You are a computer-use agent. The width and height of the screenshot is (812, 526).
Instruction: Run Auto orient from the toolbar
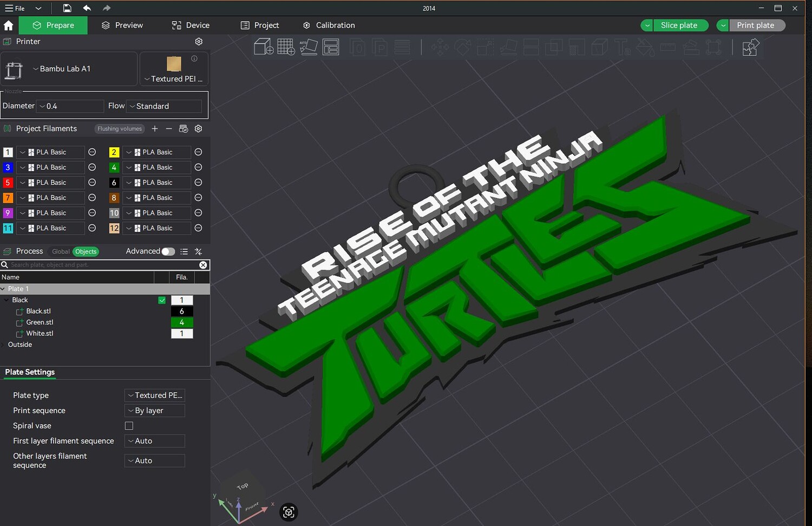[309, 47]
